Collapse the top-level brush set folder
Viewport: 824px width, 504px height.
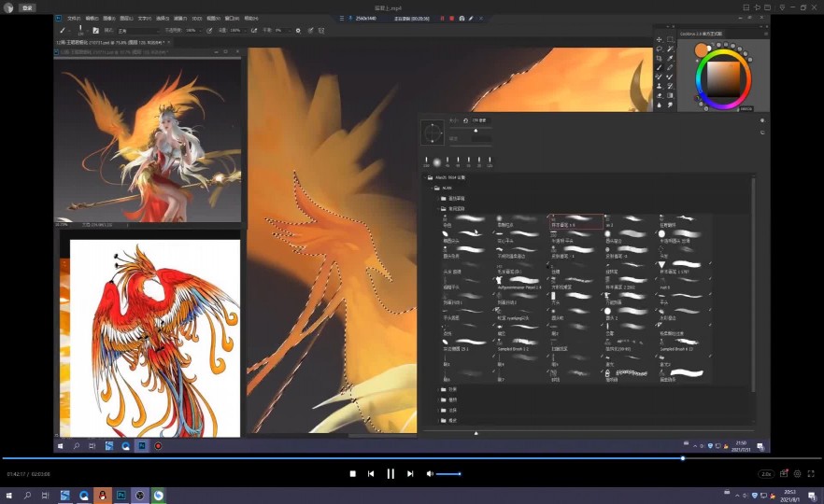point(424,177)
